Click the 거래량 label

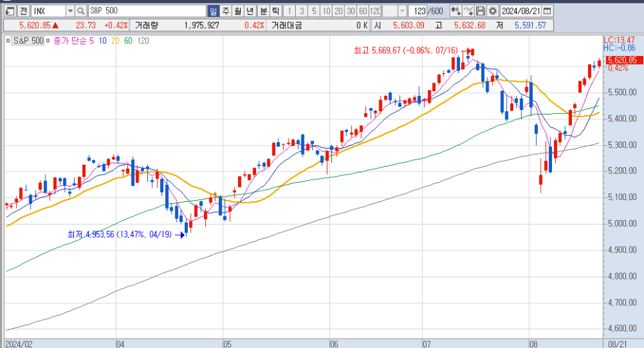pos(146,25)
